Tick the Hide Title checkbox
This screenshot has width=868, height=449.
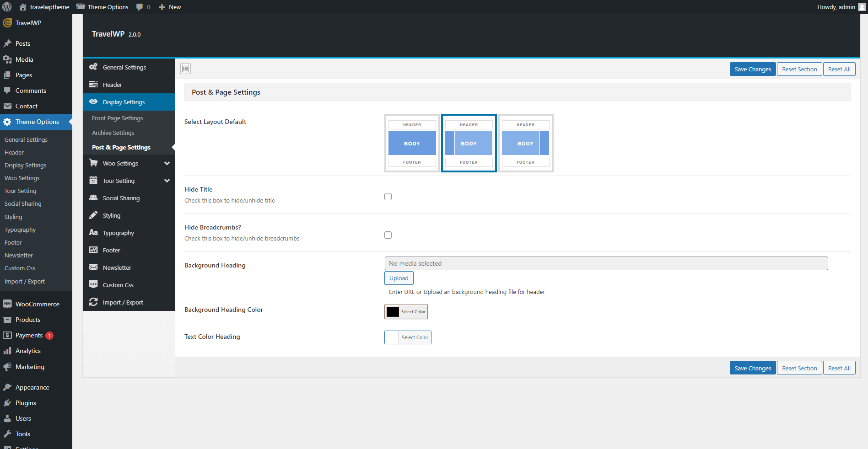coord(388,197)
